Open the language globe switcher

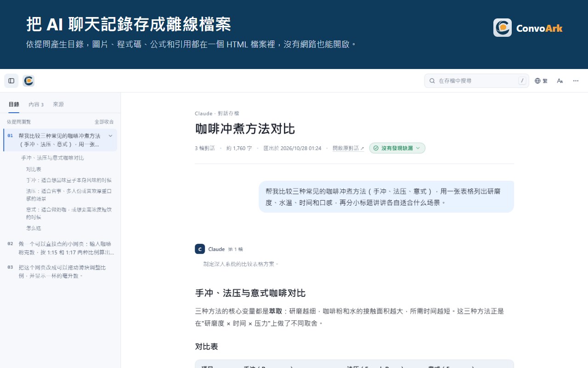click(541, 81)
